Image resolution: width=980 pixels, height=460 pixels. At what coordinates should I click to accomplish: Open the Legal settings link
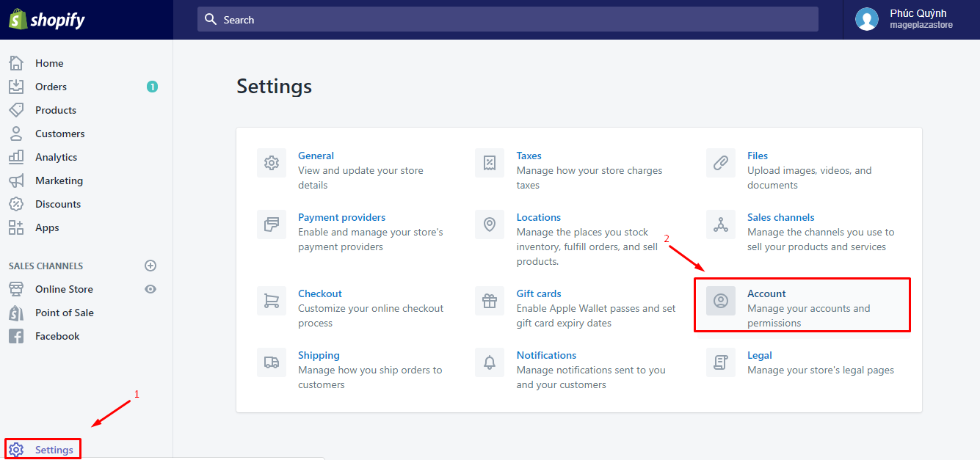(760, 355)
